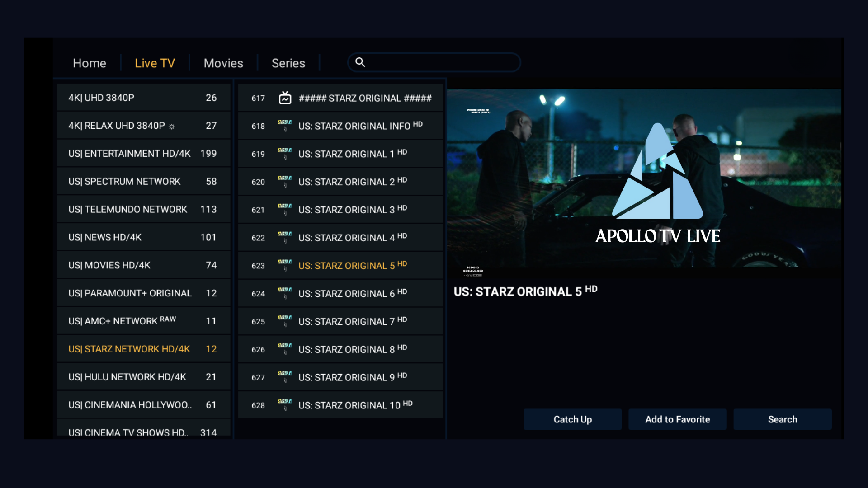Click the Starz logo beside channel 623
Screen dimensions: 868x488
point(285,265)
